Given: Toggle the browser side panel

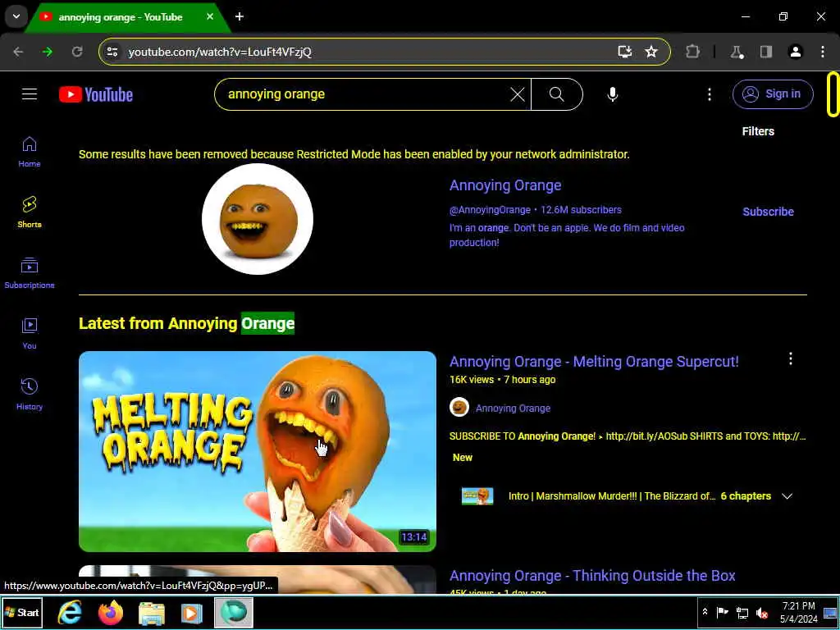Looking at the screenshot, I should [766, 52].
